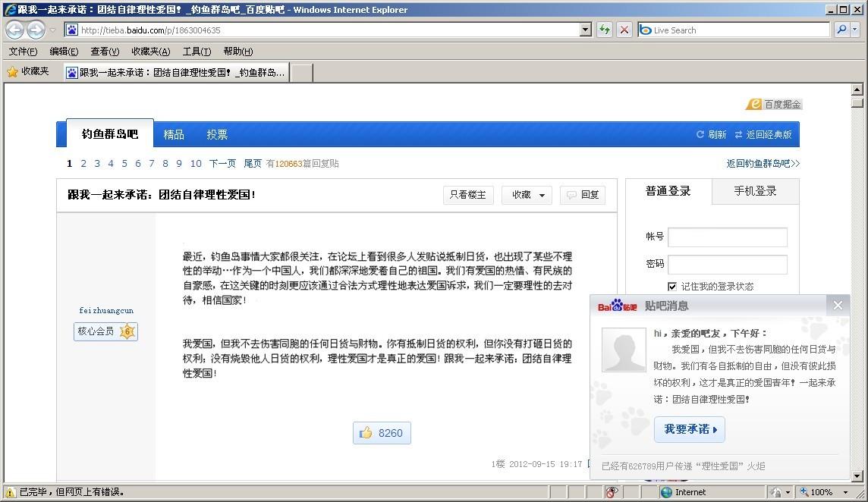
Task: Click the browser Back arrow button
Action: point(14,30)
